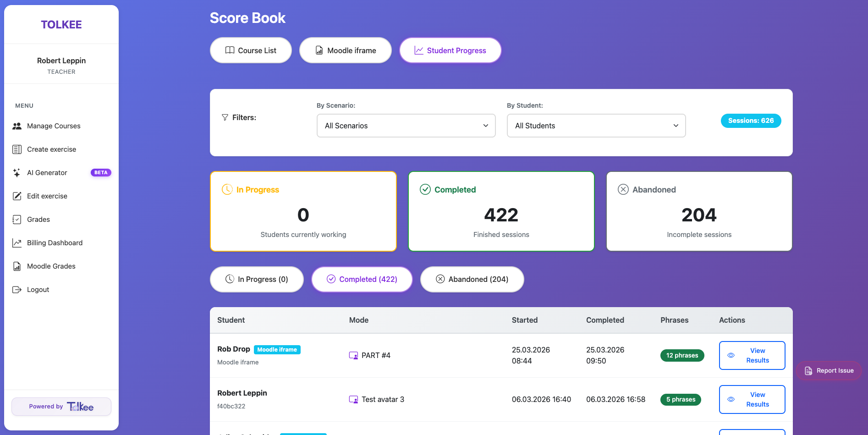Click the Moodle Grades file icon
Screen dimensions: 868x435
17,266
